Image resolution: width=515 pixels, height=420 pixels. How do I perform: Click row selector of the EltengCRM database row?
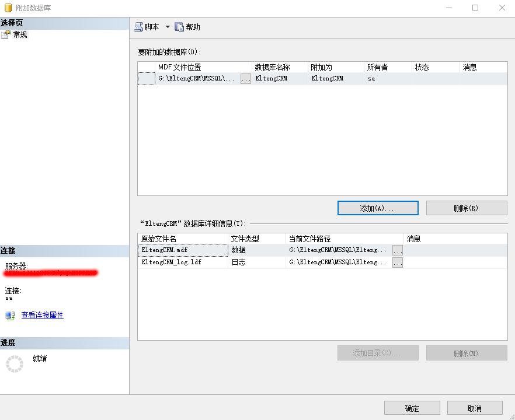point(146,79)
